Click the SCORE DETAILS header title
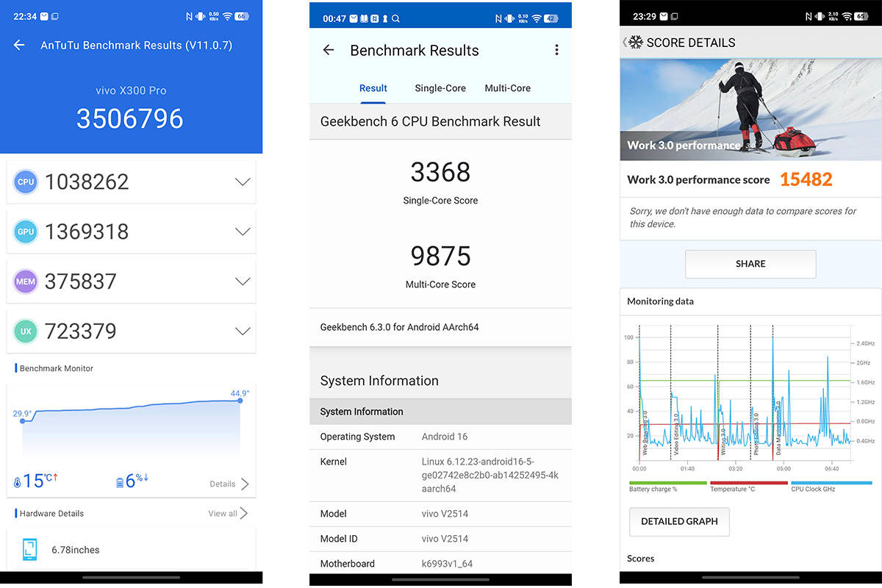This screenshot has height=588, width=882. coord(691,43)
